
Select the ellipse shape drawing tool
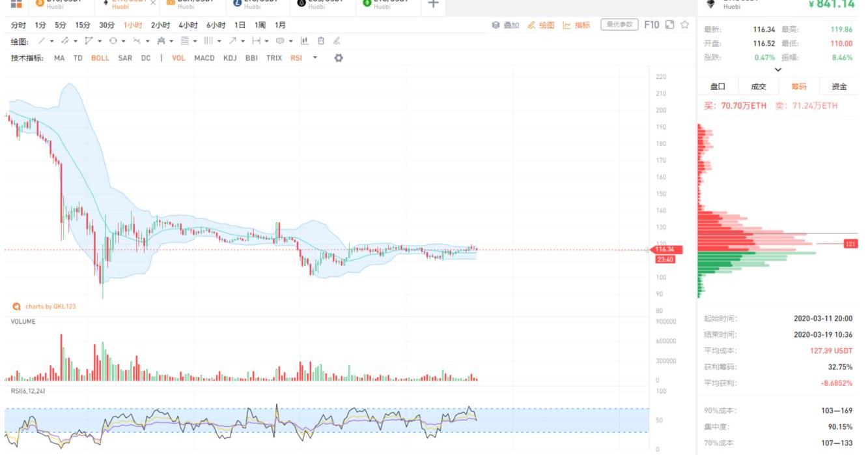(x=113, y=41)
